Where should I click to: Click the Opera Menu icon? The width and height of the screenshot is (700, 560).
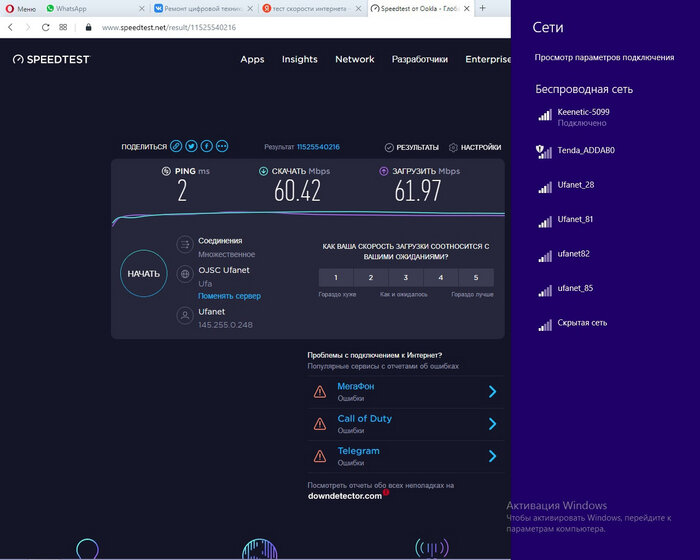pos(10,8)
